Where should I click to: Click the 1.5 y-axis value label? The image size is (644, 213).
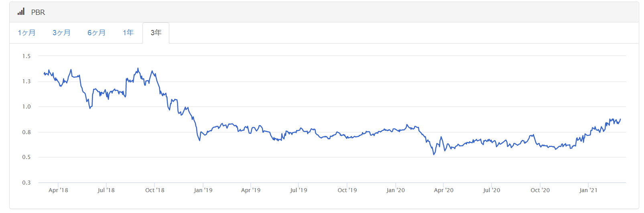tap(26, 56)
